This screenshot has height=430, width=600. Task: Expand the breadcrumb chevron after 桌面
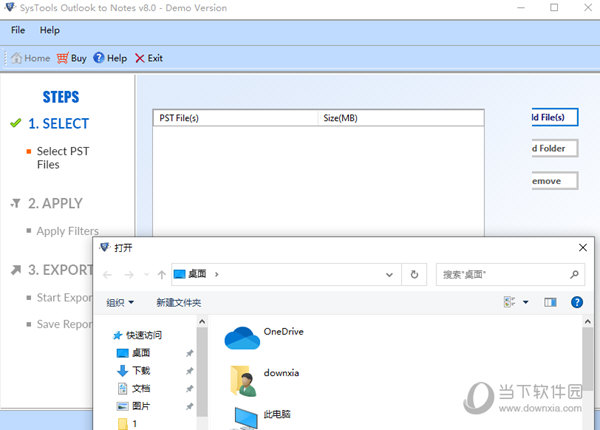pos(217,274)
